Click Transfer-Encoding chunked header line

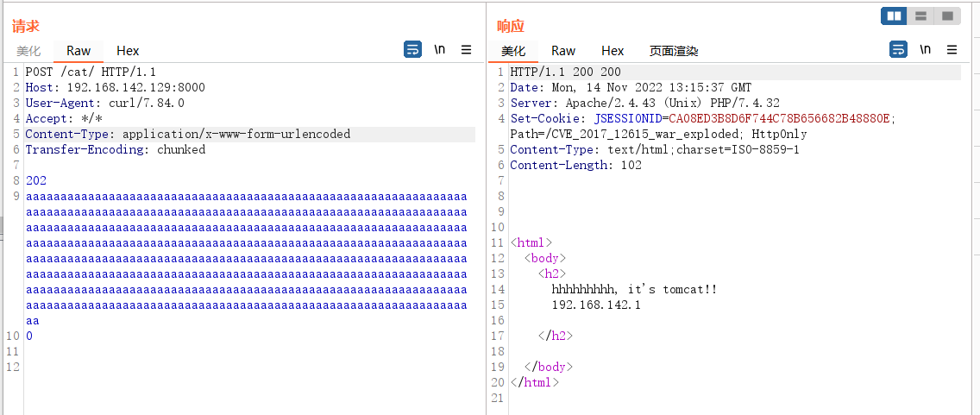(116, 149)
